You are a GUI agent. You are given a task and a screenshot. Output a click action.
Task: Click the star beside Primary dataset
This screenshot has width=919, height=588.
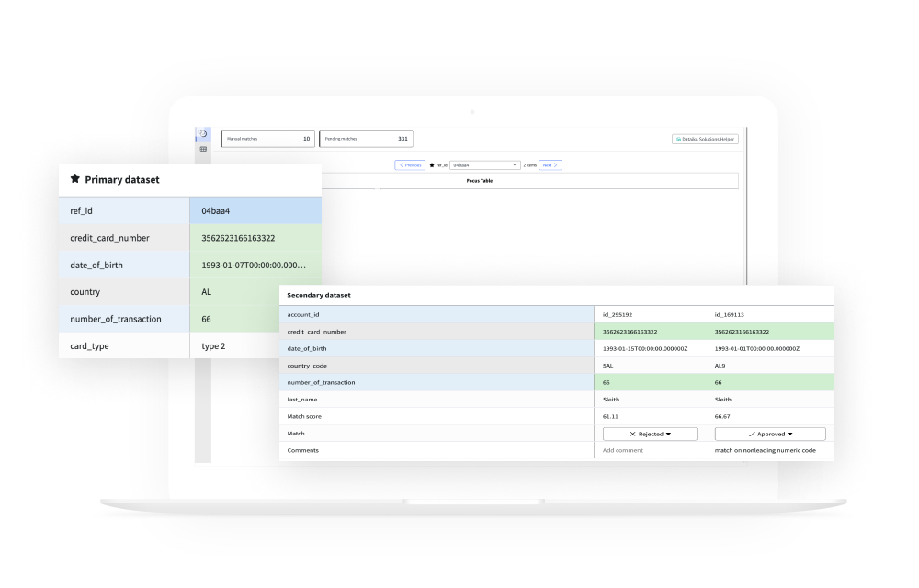click(75, 178)
